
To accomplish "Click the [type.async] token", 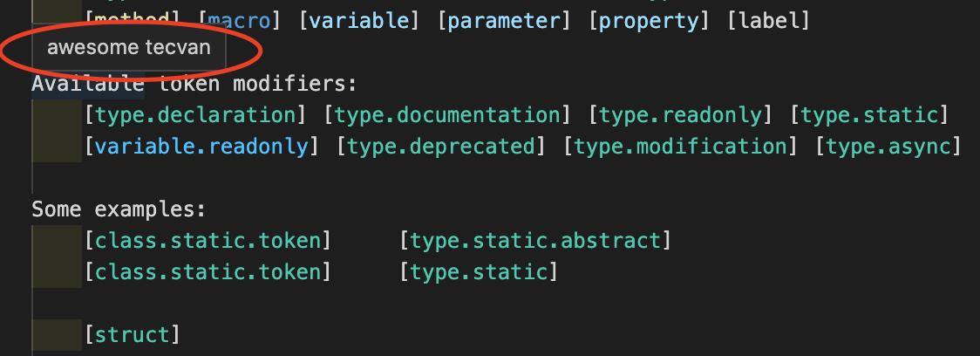I will (888, 146).
